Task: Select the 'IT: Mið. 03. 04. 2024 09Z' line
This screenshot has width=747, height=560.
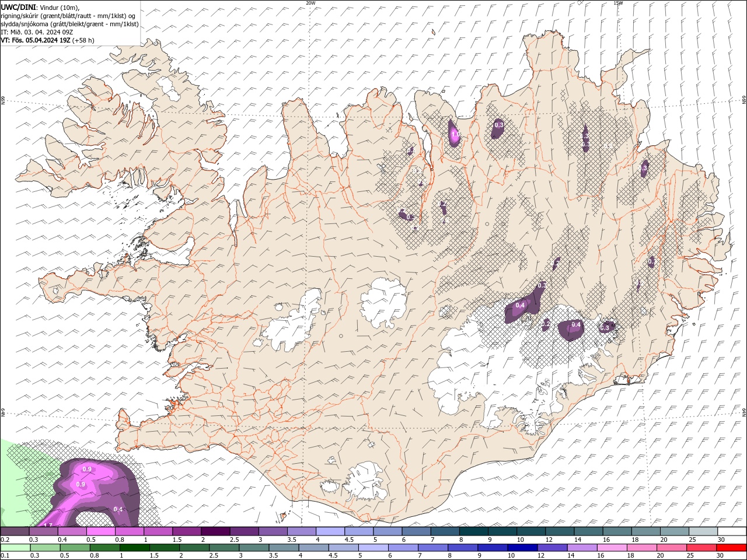Action: pyautogui.click(x=37, y=32)
